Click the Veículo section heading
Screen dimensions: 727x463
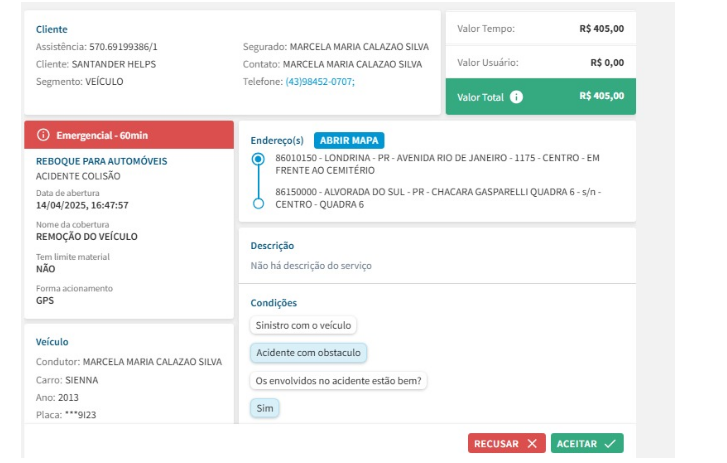[52, 342]
